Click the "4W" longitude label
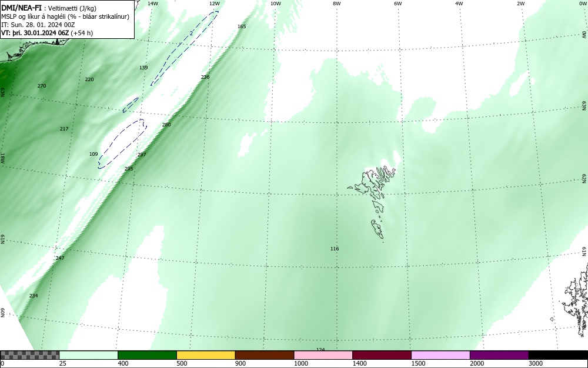588x368 pixels. click(459, 4)
